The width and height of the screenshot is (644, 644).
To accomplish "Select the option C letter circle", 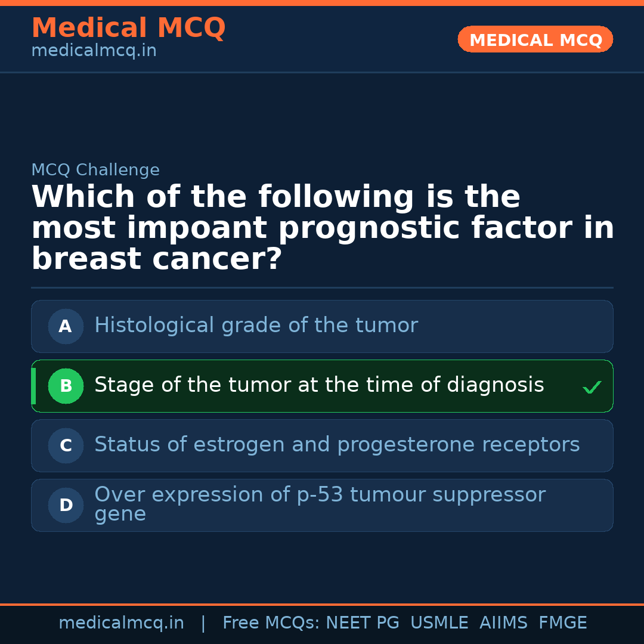I will (x=66, y=445).
